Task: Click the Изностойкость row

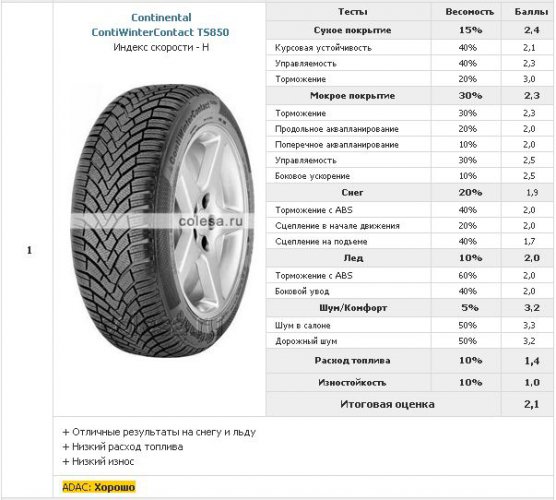Action: pyautogui.click(x=410, y=383)
